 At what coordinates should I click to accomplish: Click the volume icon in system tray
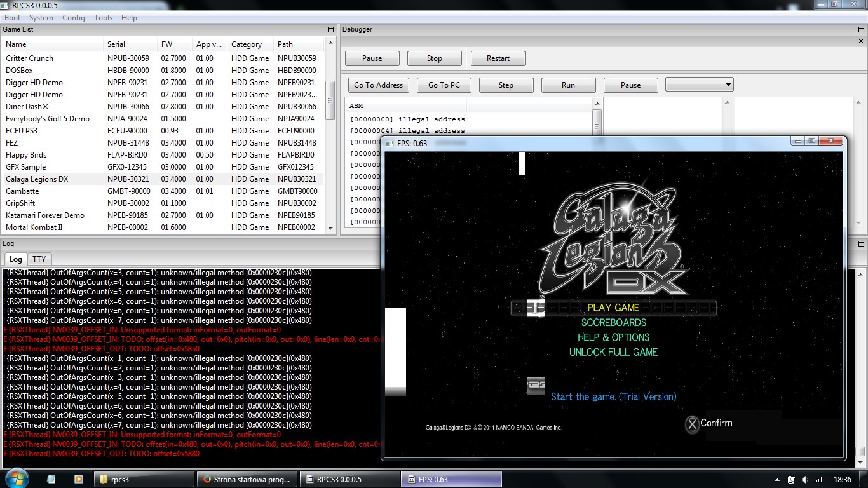806,480
